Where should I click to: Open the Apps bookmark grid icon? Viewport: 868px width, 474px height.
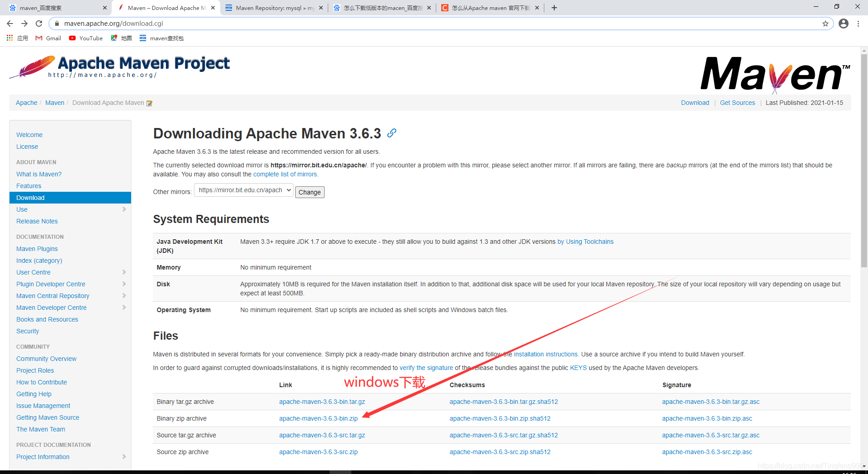[x=9, y=38]
